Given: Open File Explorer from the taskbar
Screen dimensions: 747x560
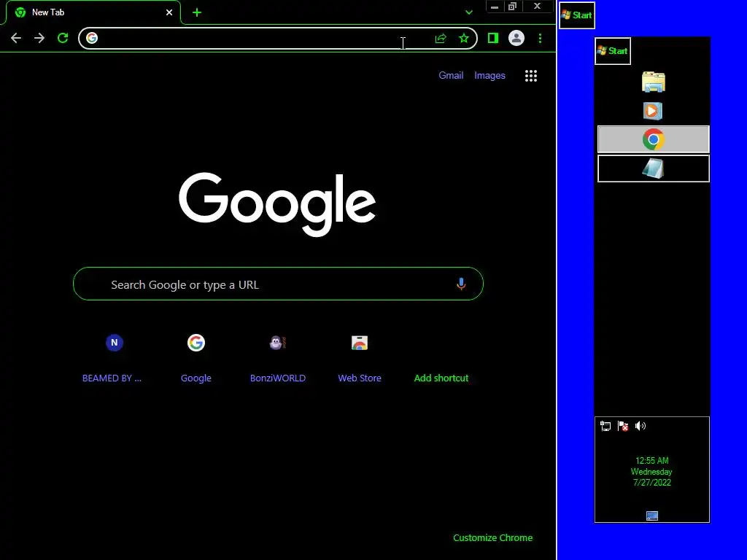Looking at the screenshot, I should pos(653,82).
